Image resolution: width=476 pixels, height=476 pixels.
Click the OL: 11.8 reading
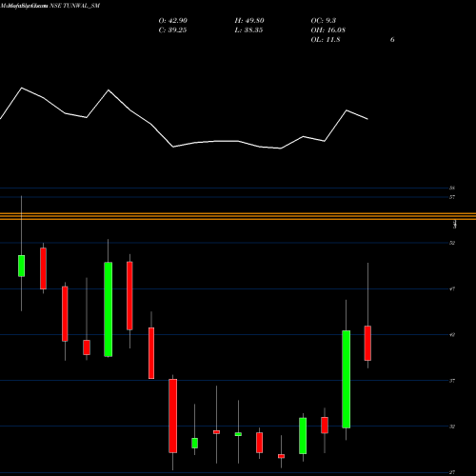pos(326,40)
